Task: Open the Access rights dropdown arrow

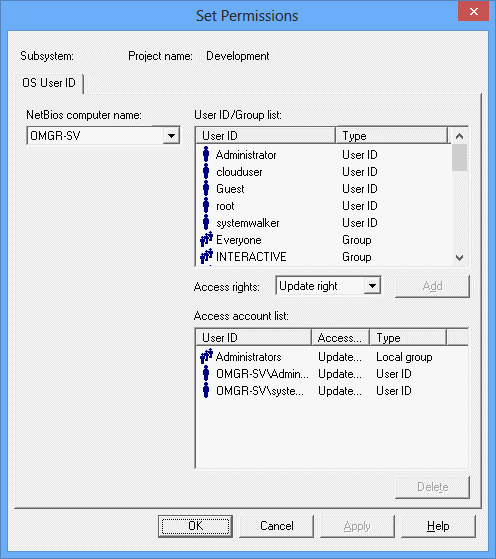Action: (x=372, y=286)
